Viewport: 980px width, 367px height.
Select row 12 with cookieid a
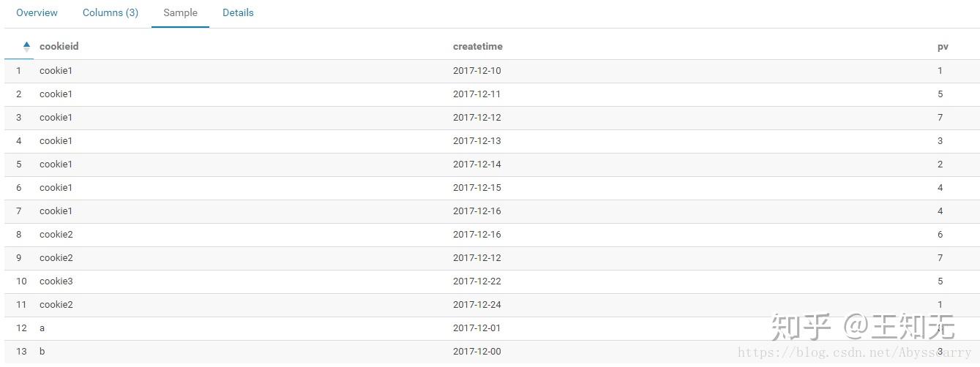(x=42, y=328)
